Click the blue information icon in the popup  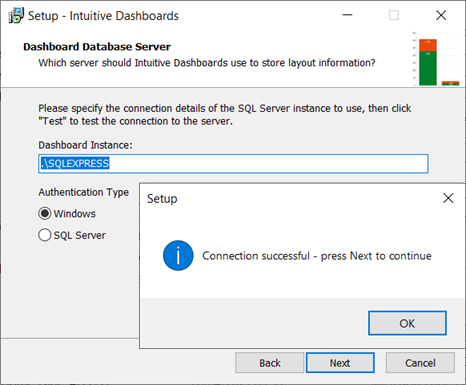click(178, 256)
